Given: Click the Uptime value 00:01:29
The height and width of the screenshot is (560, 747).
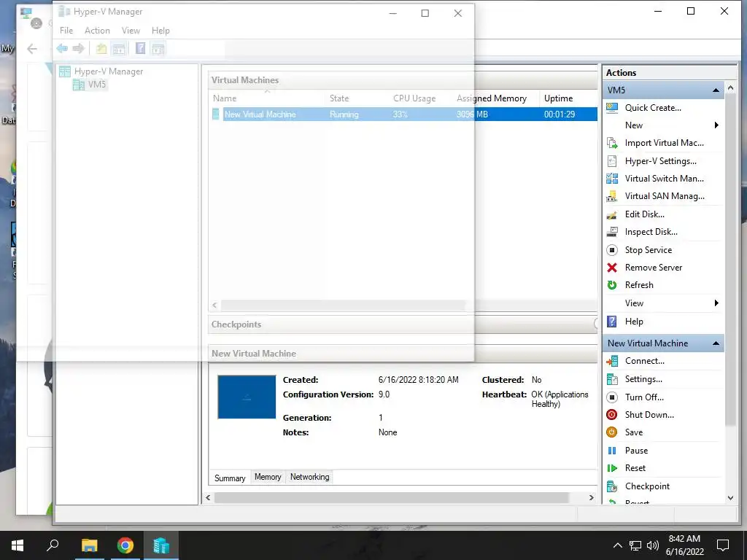Looking at the screenshot, I should coord(560,114).
